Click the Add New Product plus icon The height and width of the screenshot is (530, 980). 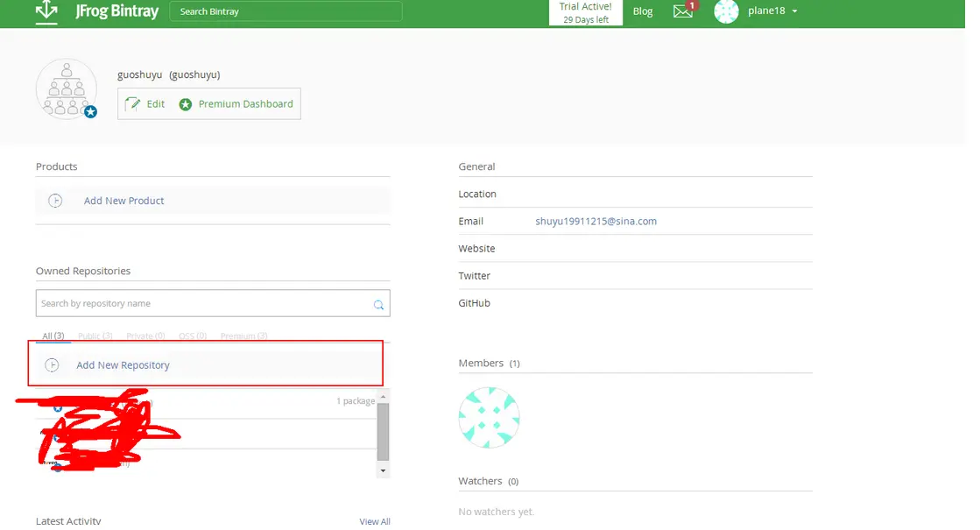55,201
